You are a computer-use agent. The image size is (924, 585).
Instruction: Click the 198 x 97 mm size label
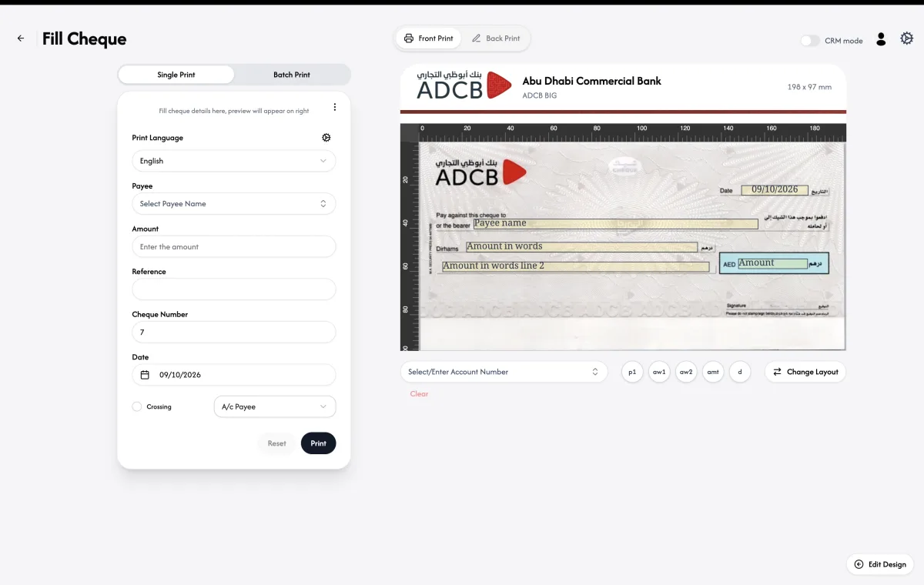click(809, 87)
